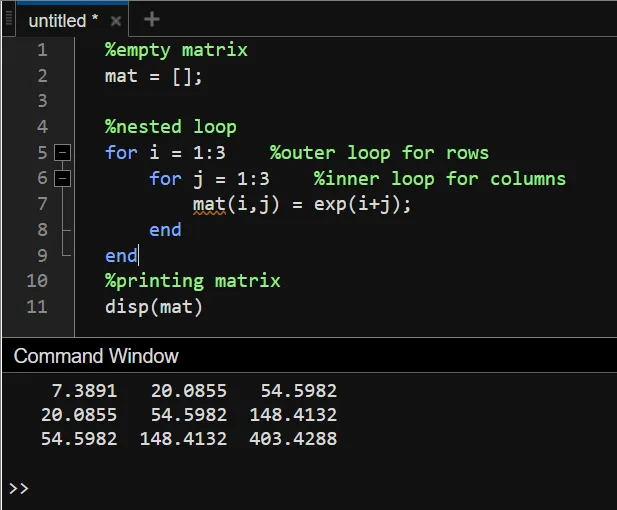This screenshot has height=510, width=617.
Task: Click line number 7 in the gutter
Action: (42, 204)
